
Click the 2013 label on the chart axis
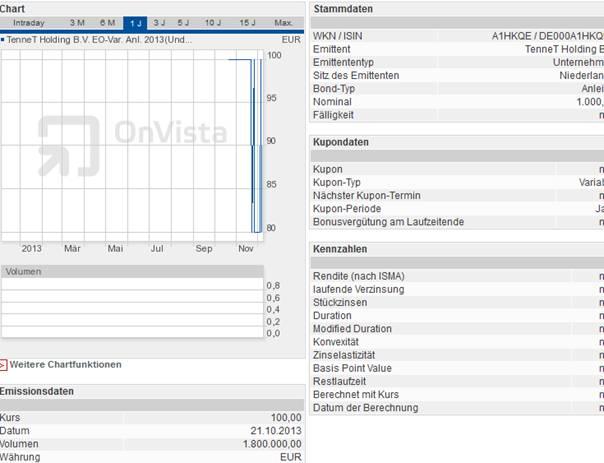[x=32, y=248]
